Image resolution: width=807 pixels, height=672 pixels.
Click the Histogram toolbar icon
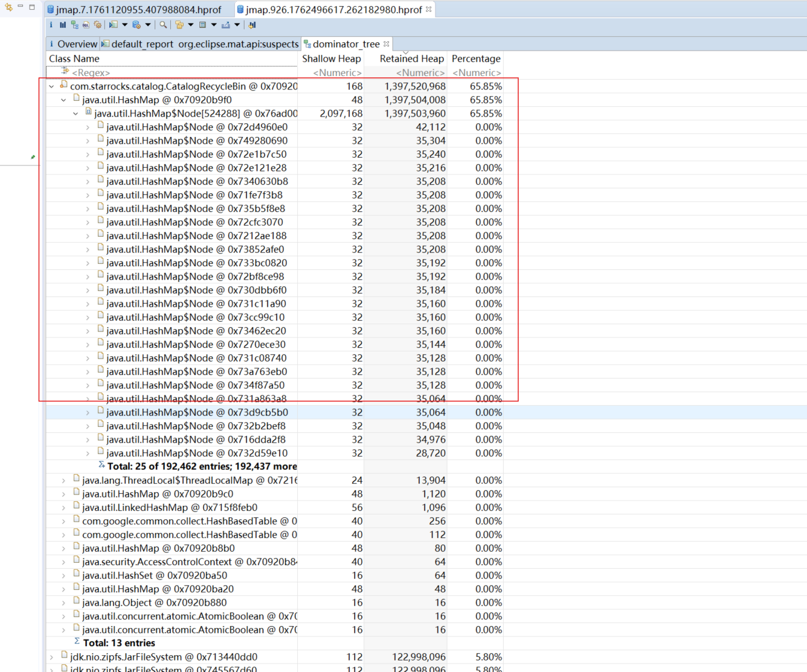63,25
